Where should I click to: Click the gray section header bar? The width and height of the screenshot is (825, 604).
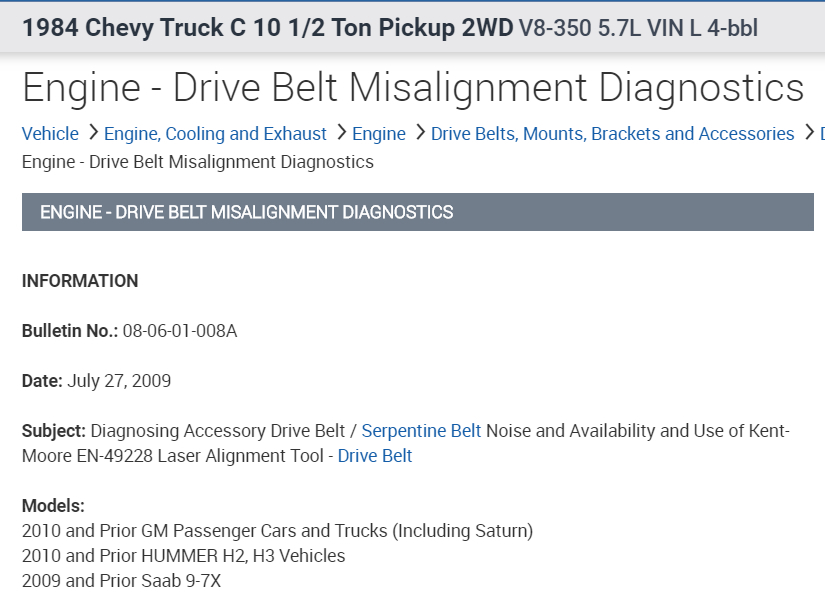tap(417, 212)
